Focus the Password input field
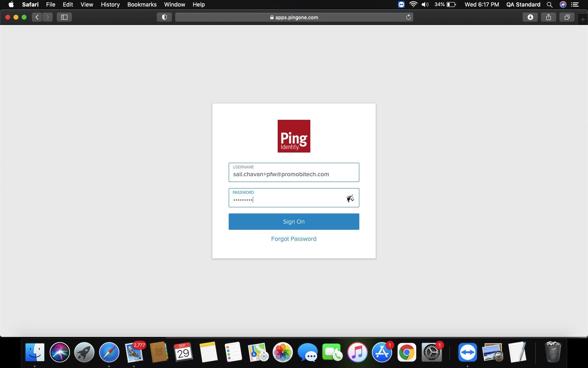 click(294, 197)
